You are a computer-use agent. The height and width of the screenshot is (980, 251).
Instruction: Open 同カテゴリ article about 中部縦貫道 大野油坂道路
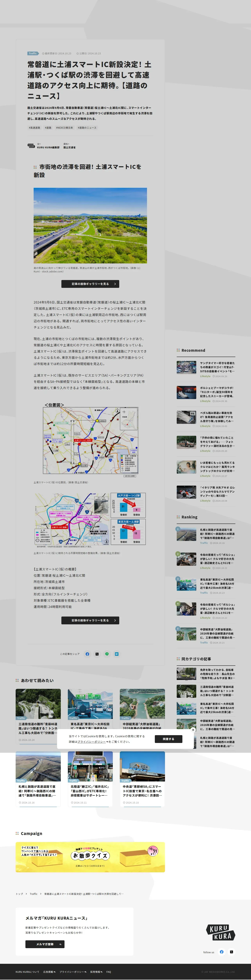(206, 724)
